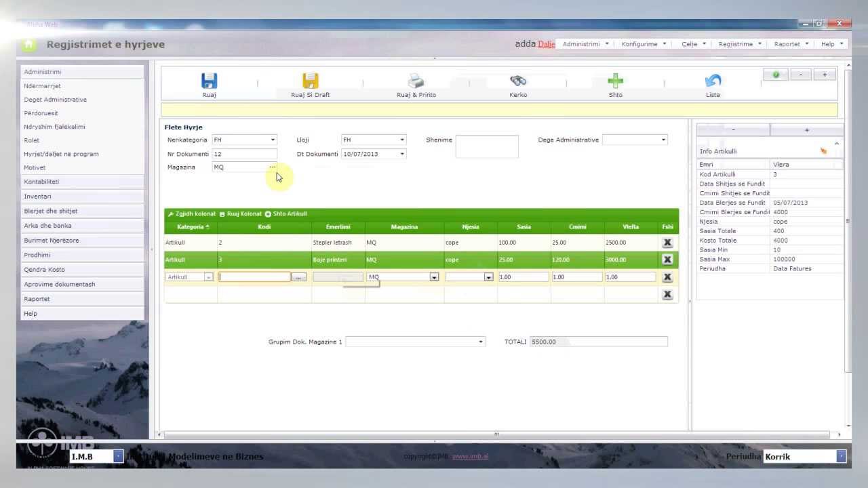Sort by the Kategoria column header
The height and width of the screenshot is (488, 868).
tap(190, 226)
